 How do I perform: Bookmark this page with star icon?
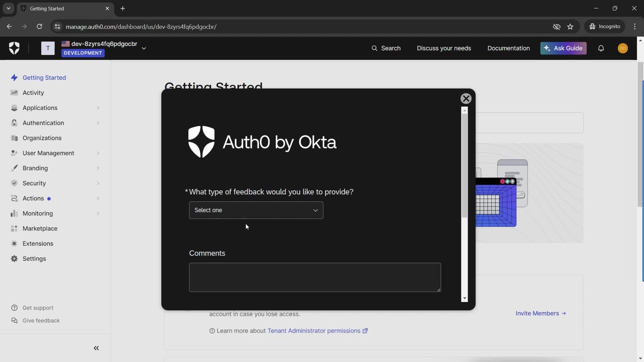coord(570,26)
